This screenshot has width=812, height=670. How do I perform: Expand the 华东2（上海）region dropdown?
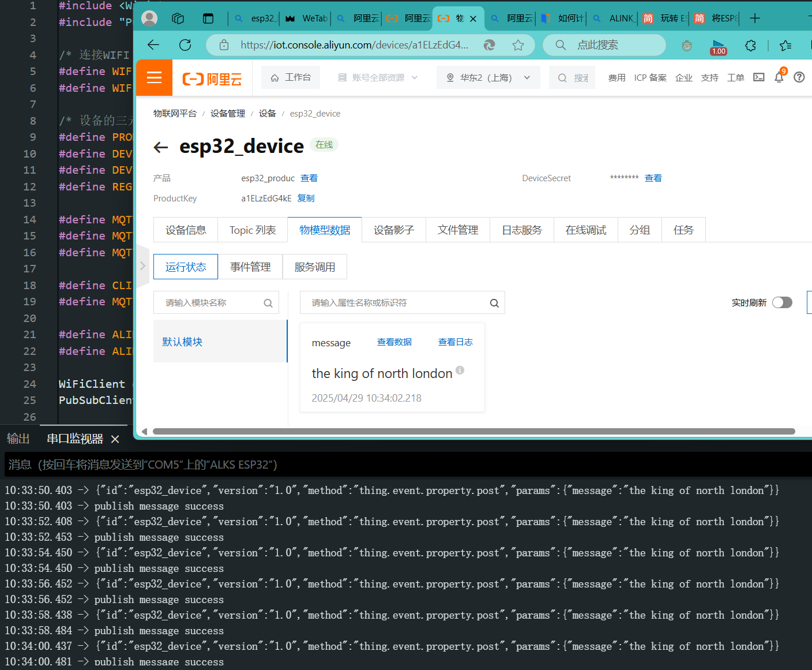488,77
